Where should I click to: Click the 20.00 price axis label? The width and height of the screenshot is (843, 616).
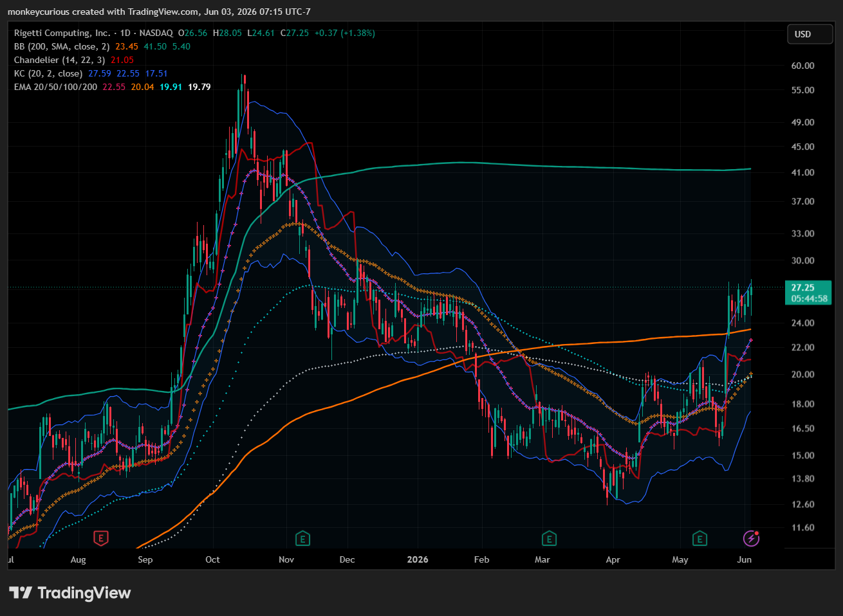coord(803,374)
